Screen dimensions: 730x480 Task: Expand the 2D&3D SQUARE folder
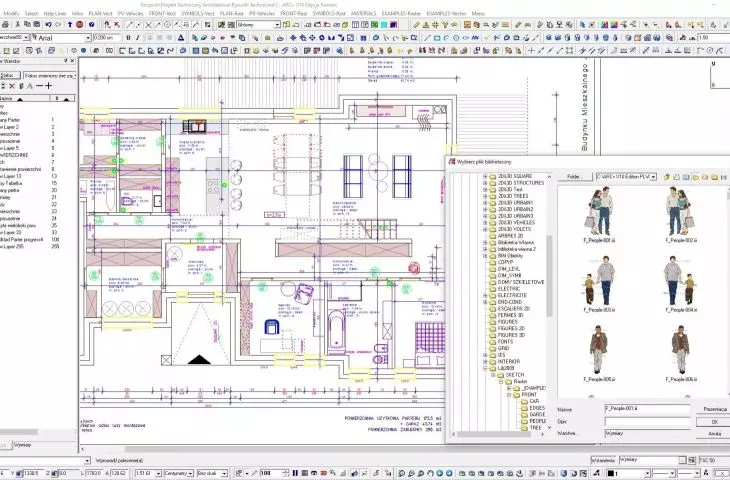click(x=485, y=176)
